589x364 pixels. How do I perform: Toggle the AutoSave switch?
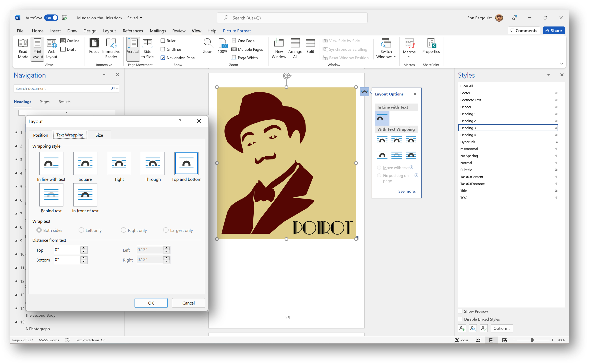51,18
